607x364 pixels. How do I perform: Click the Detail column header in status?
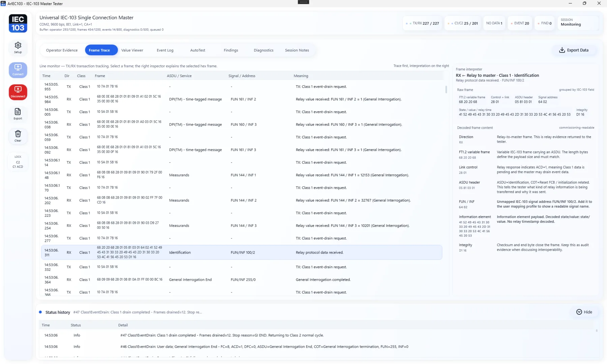123,325
